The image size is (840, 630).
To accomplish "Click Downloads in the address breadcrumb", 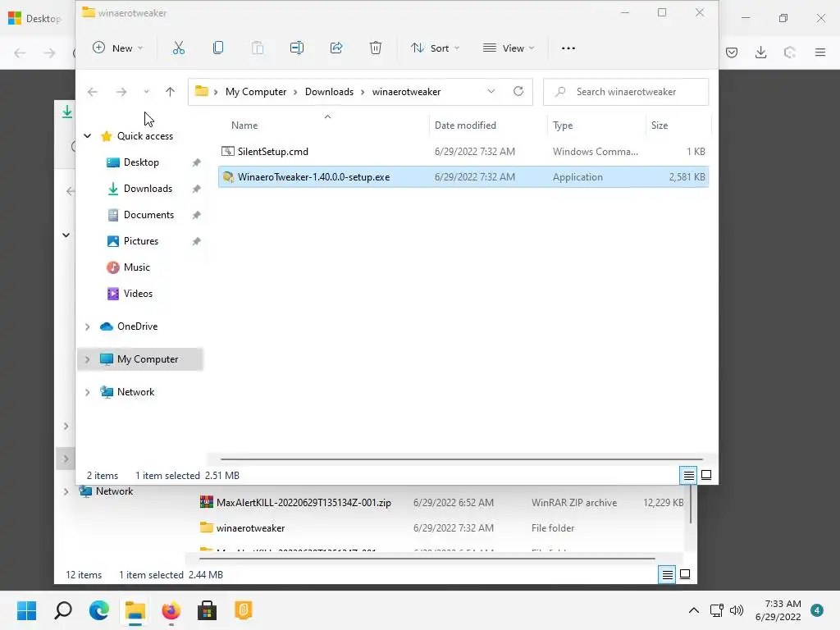I will click(329, 92).
